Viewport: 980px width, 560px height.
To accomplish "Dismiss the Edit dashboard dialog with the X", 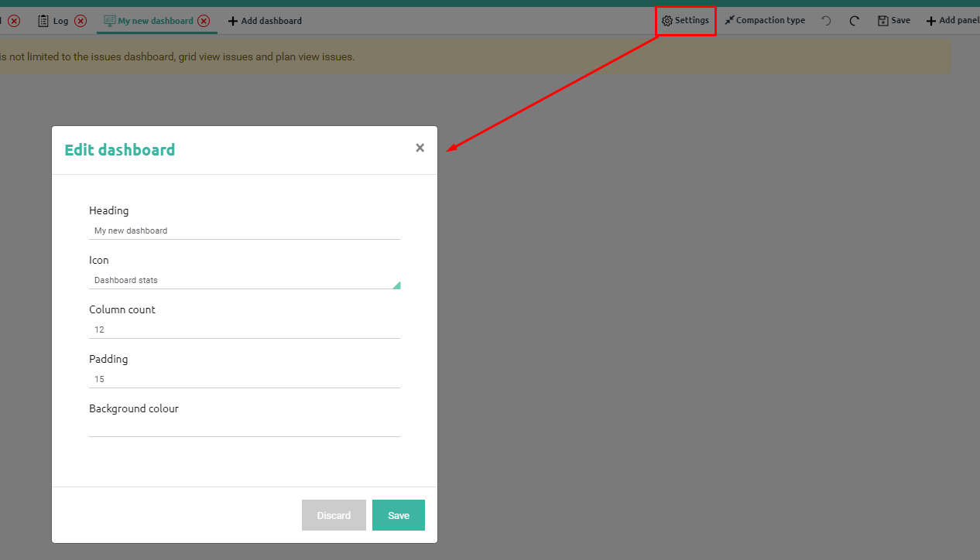I will (420, 147).
